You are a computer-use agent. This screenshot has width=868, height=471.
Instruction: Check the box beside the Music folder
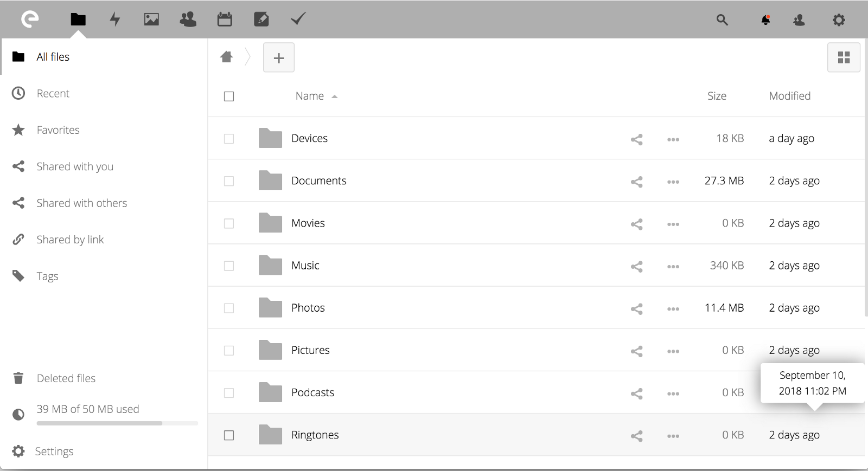(229, 266)
